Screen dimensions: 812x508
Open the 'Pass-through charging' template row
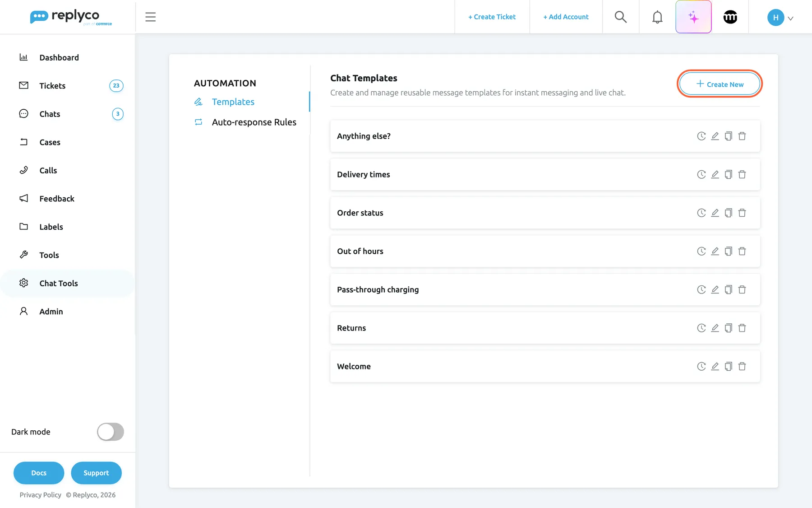click(545, 289)
